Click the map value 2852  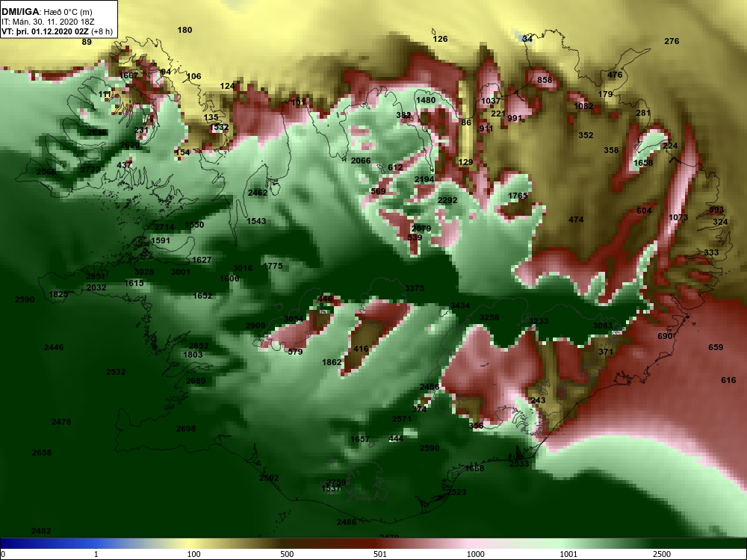pos(199,346)
